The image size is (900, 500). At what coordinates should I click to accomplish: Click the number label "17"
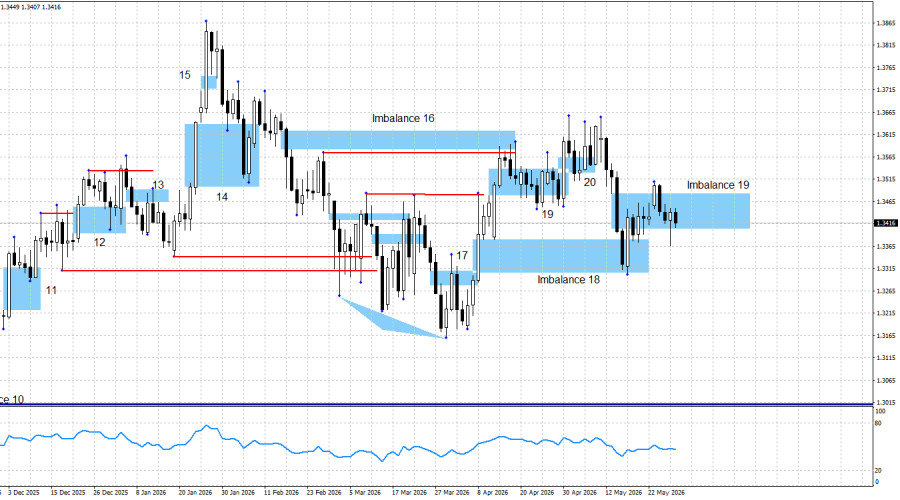point(461,256)
